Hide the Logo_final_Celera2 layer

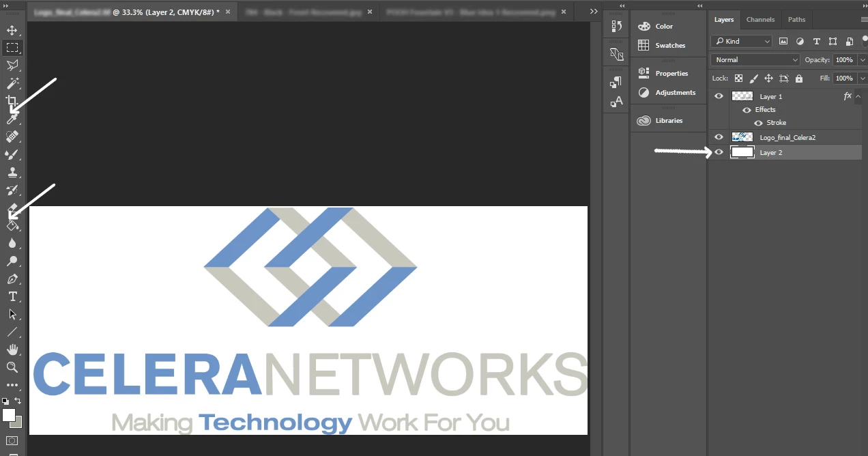[x=719, y=137]
